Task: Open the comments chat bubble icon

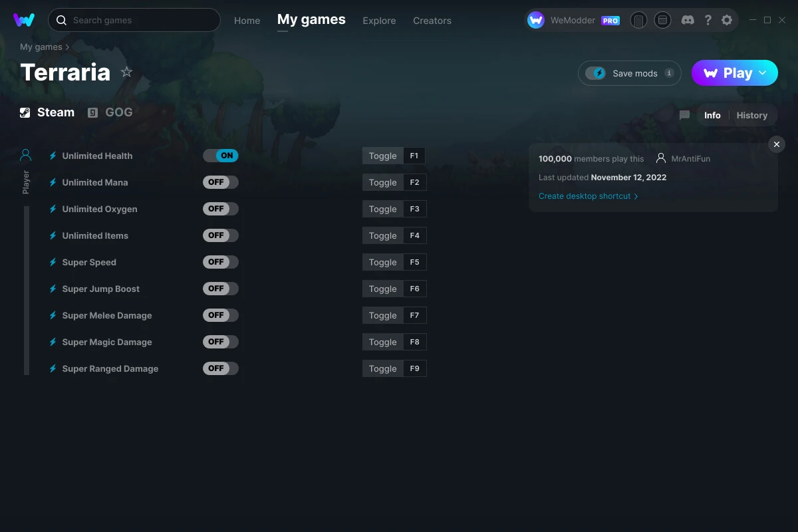Action: click(684, 115)
